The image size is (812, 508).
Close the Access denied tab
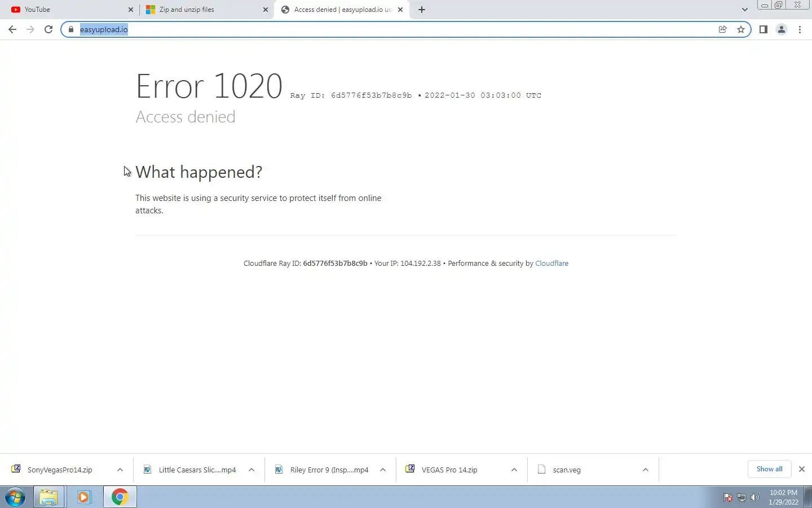point(400,10)
